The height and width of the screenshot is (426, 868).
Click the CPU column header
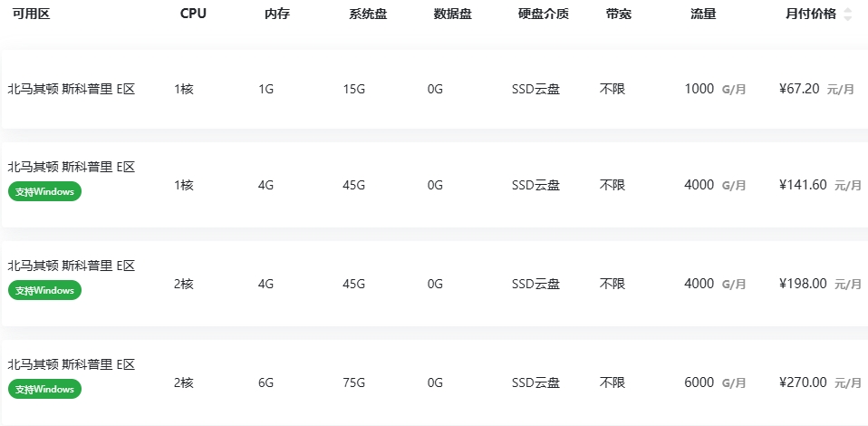[x=193, y=14]
